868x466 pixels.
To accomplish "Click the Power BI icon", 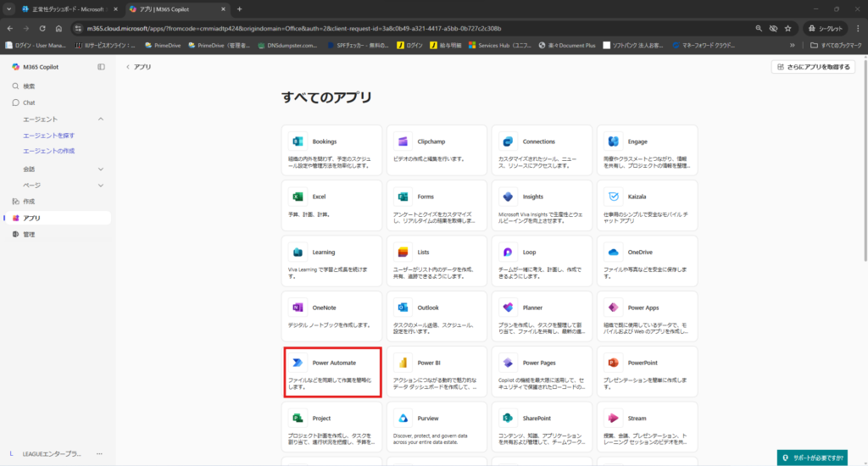I will (x=403, y=363).
